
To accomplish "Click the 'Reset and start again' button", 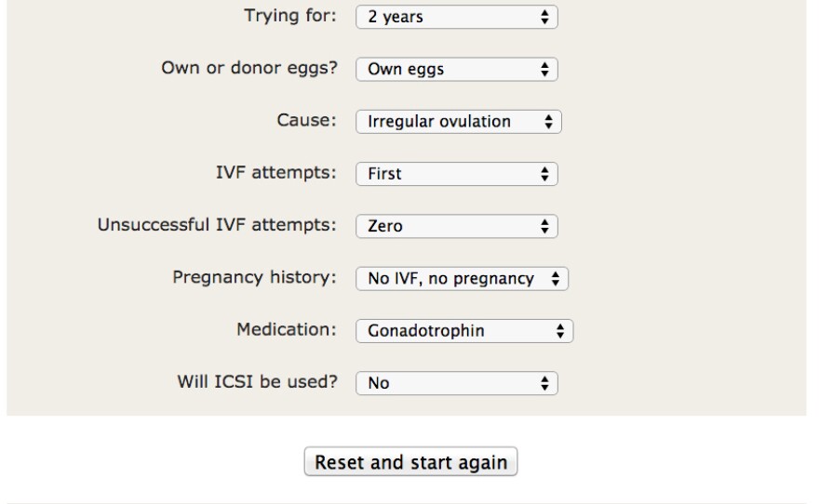I will (412, 462).
